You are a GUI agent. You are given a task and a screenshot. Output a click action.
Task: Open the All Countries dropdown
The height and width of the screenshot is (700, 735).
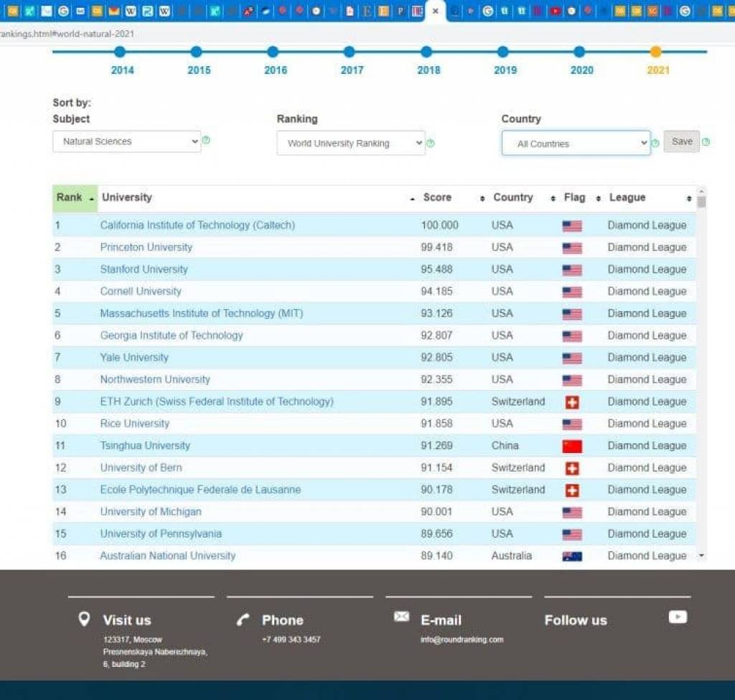tap(576, 143)
